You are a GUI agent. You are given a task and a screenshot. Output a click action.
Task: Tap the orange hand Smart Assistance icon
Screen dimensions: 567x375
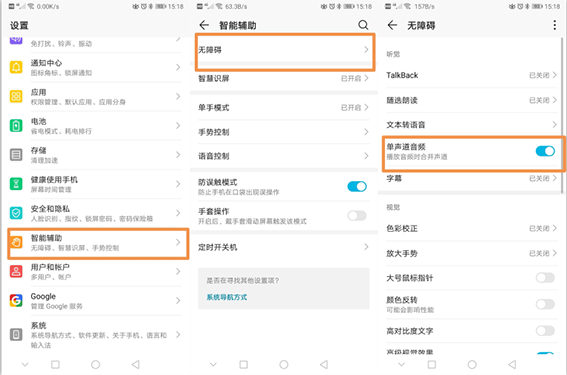16,242
